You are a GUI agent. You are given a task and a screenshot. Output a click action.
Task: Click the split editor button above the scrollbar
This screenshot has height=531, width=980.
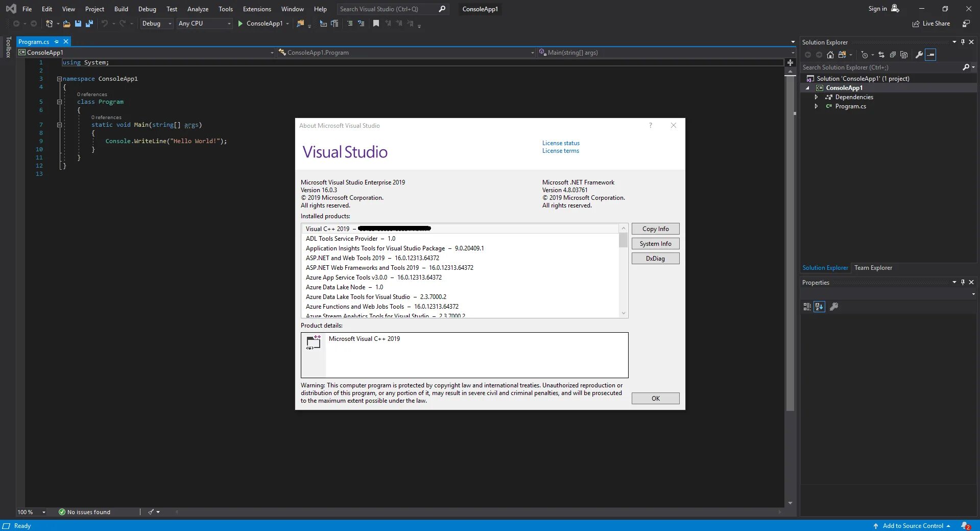tap(790, 62)
